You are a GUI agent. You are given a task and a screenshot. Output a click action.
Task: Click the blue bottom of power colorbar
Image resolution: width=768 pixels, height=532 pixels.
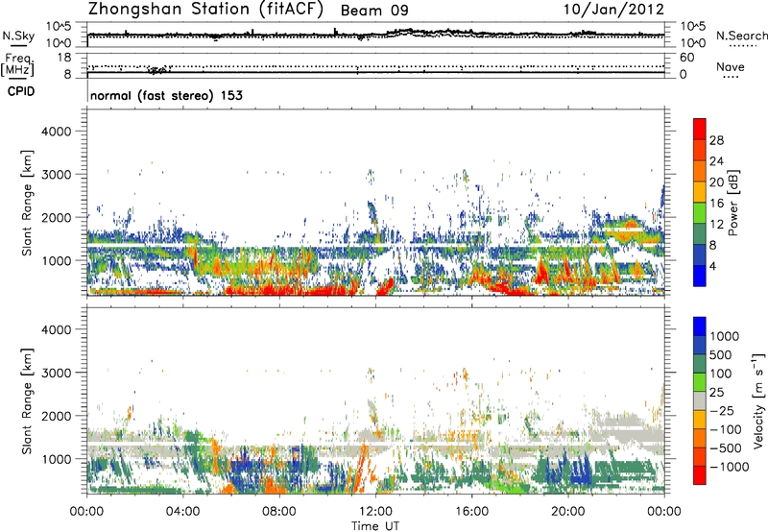pos(700,276)
